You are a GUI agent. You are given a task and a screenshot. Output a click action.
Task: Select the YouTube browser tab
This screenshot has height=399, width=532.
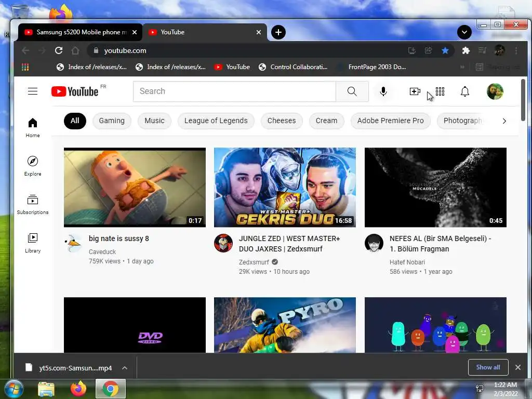tap(205, 32)
